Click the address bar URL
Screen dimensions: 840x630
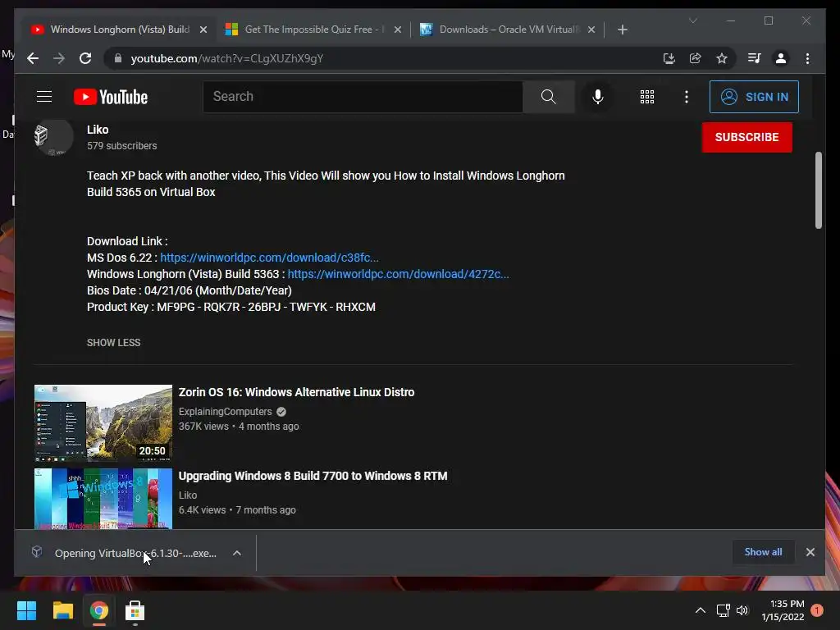tap(227, 58)
